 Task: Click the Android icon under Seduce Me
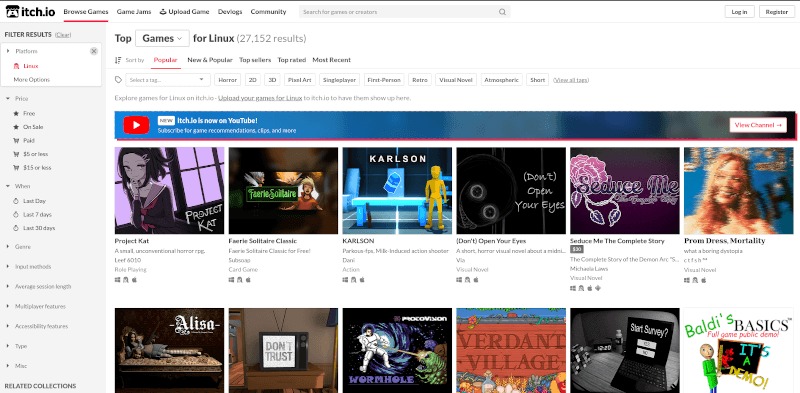click(598, 288)
